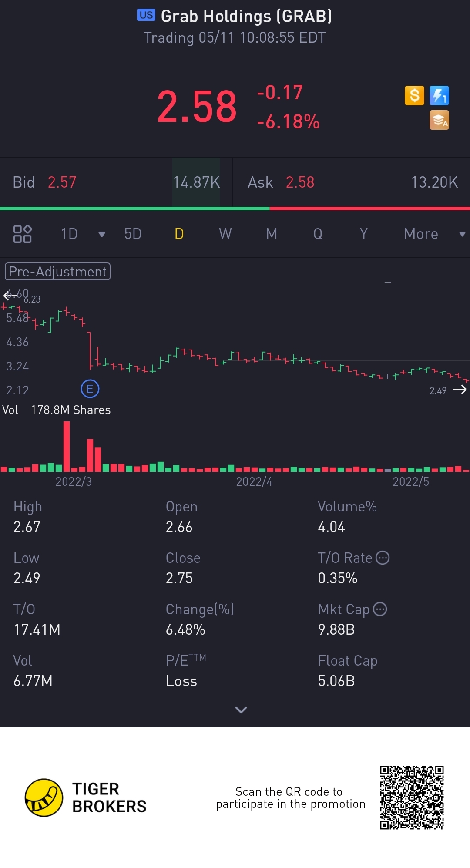470x868 pixels.
Task: Tap the 2022/3 date axis label
Action: coord(74,481)
